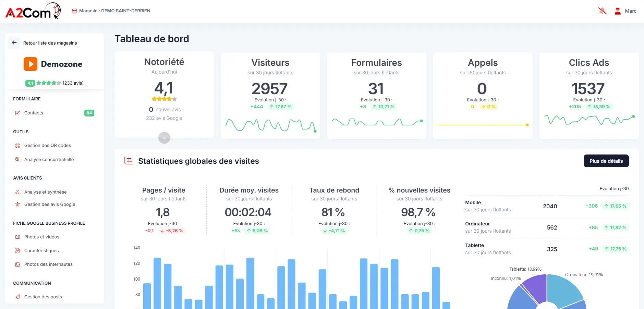Open the Appels stat card
Screen dimensions: 644x309
pos(483,96)
